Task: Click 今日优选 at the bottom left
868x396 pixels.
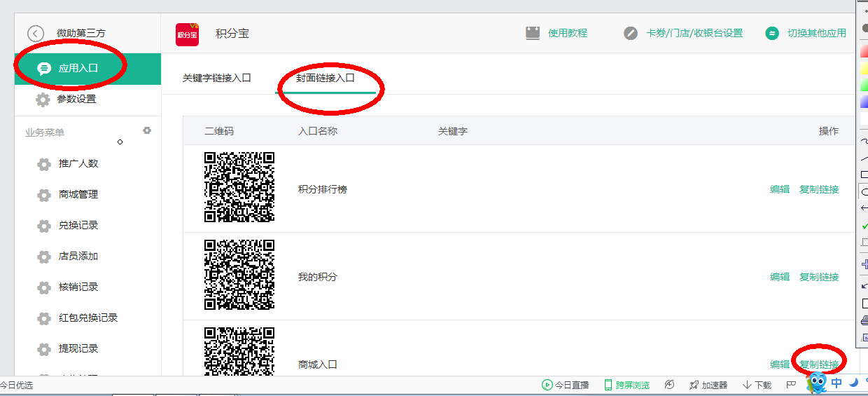Action: click(16, 385)
